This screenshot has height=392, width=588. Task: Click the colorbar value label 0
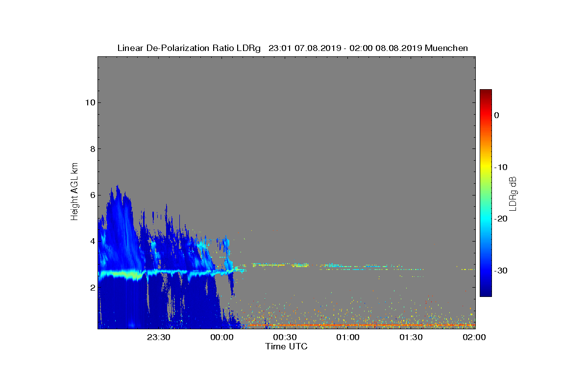(497, 115)
